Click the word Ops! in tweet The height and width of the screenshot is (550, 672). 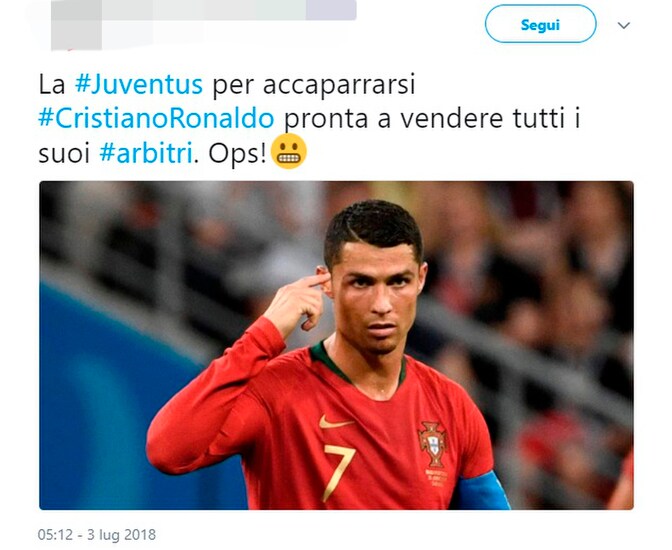[237, 153]
